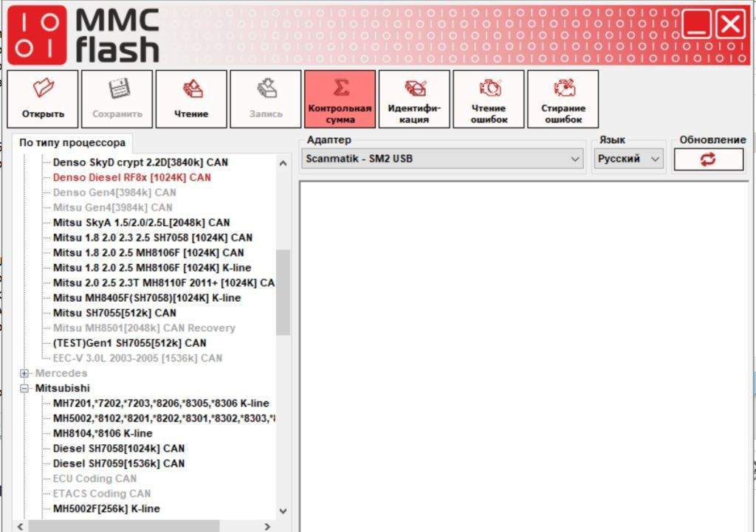Select MH5002F[256k] K-line item
Image resolution: width=756 pixels, height=532 pixels.
click(106, 508)
